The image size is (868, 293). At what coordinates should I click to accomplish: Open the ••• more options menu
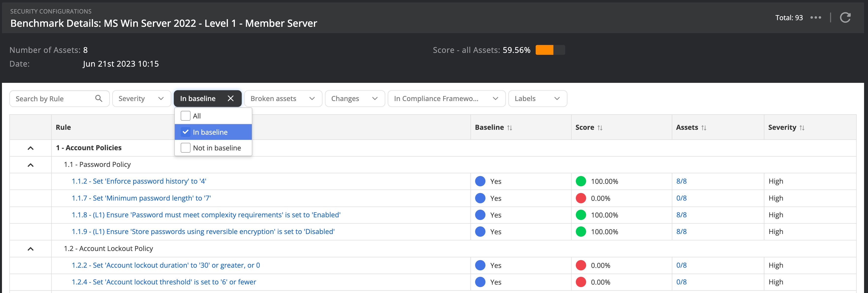click(x=816, y=17)
